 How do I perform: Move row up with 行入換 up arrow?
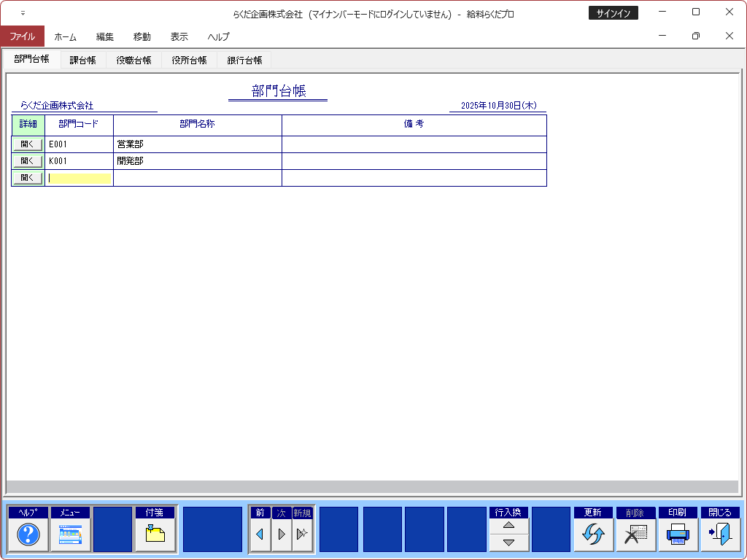click(x=509, y=526)
